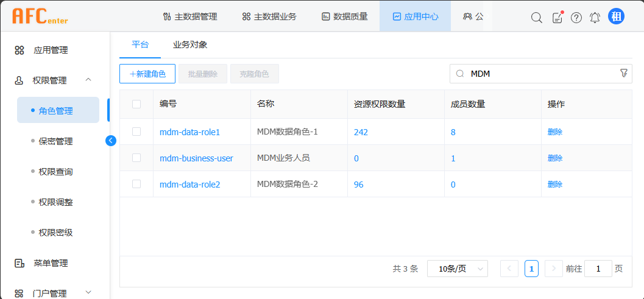Click the 菜单管理 sidebar icon
Viewport: 644px width, 299px height.
point(19,263)
